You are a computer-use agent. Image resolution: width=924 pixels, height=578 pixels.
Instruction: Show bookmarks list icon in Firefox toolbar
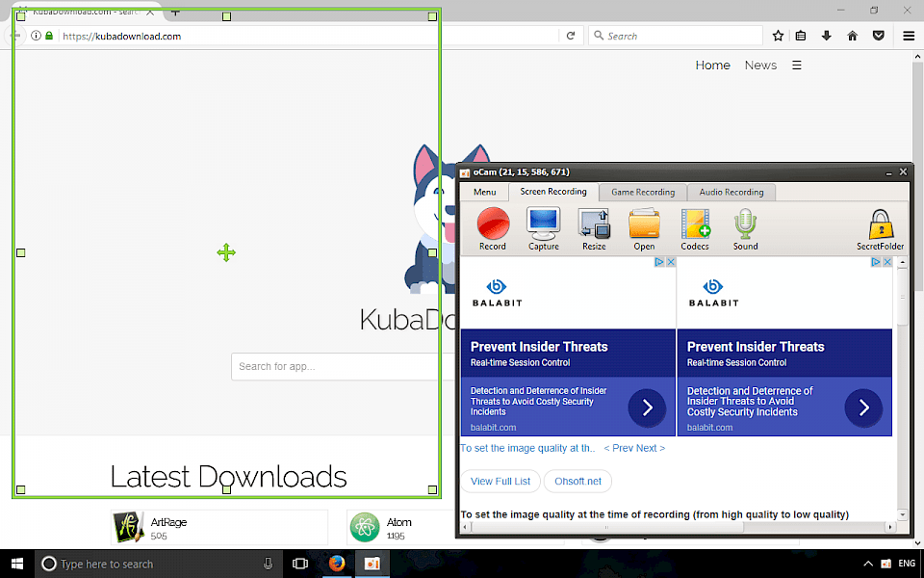(x=800, y=36)
